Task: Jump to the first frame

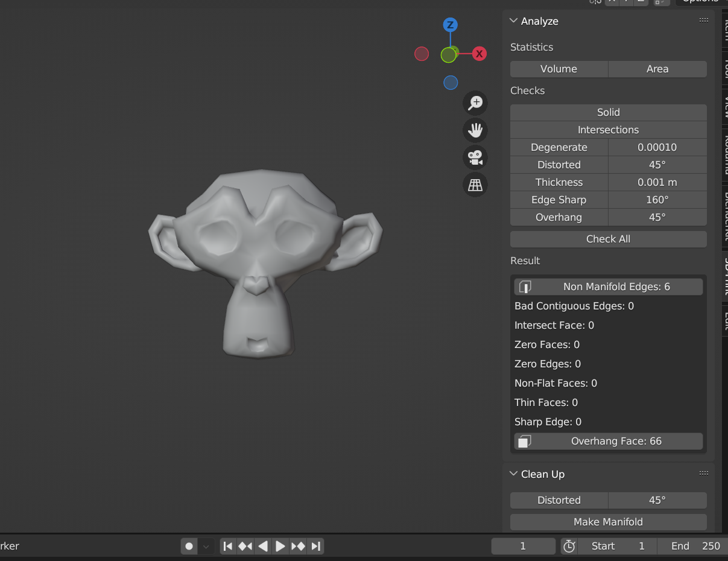Action: tap(228, 546)
